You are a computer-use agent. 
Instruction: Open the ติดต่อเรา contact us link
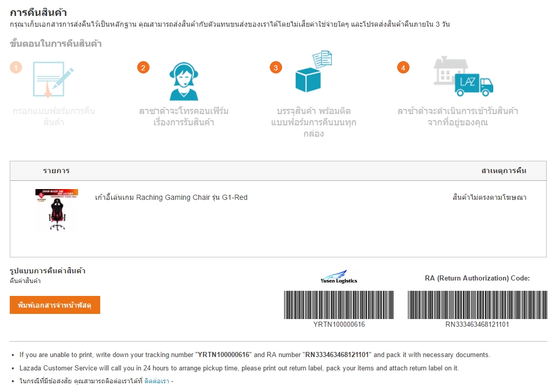click(x=157, y=381)
